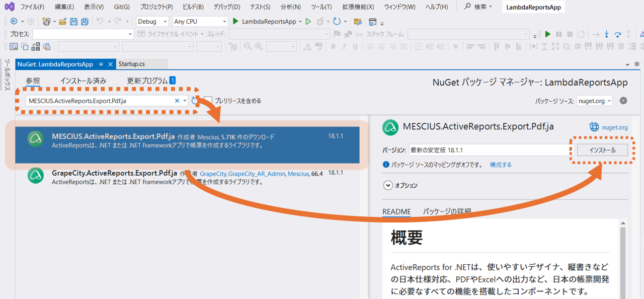Click the Align Left text icon
The width and height of the screenshot is (644, 299).
(370, 47)
